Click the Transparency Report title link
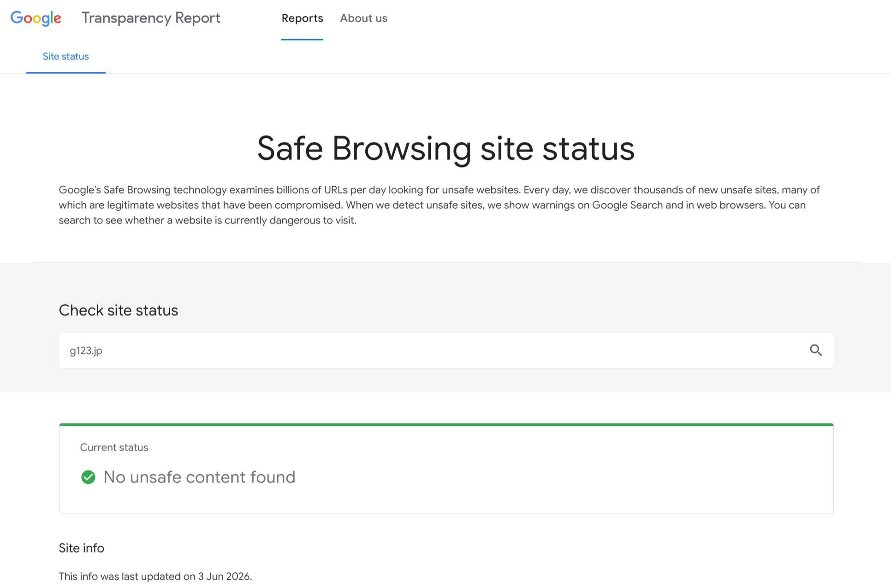Image resolution: width=891 pixels, height=588 pixels. click(x=151, y=18)
